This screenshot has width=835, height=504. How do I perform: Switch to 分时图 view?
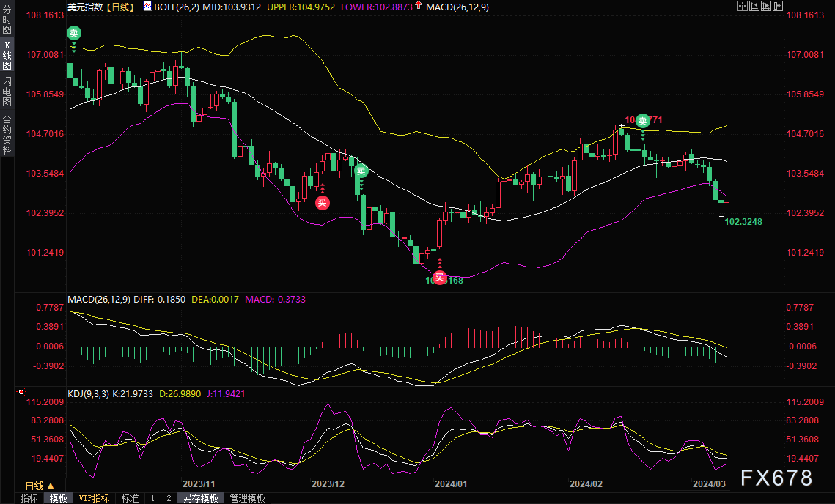(x=7, y=20)
